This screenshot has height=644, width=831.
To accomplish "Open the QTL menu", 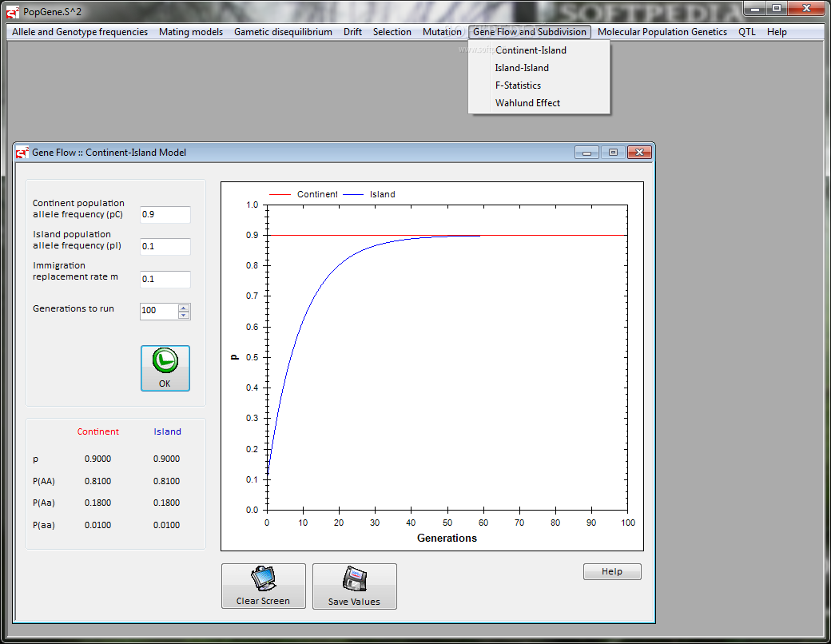I will tap(747, 32).
